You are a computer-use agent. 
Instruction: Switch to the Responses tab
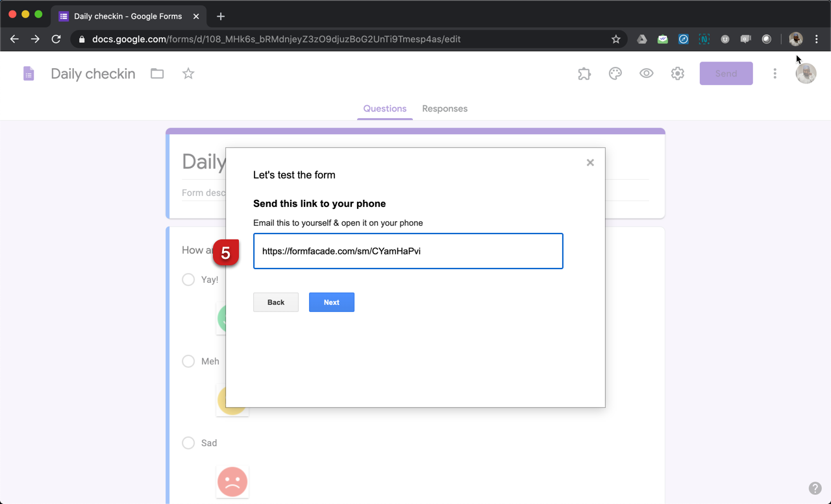point(445,108)
